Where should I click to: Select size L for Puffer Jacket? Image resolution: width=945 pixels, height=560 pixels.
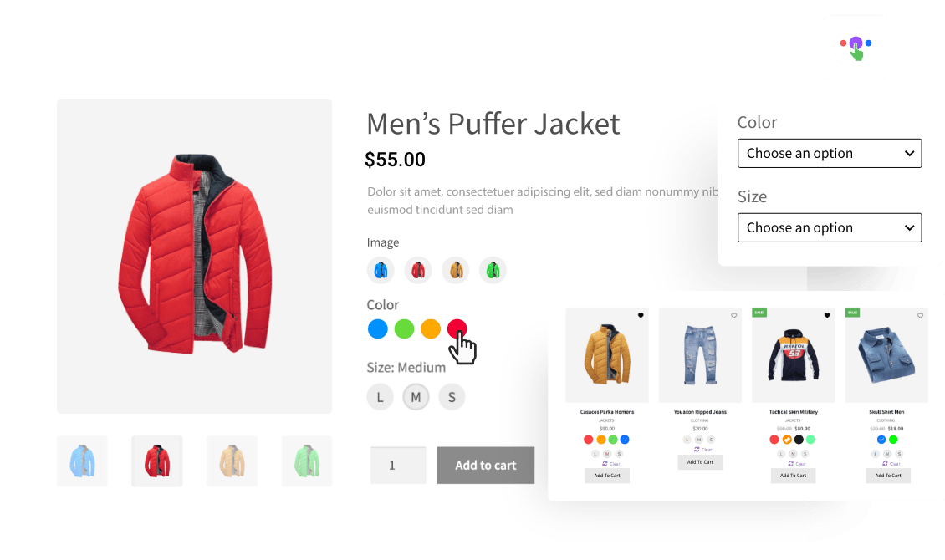click(380, 397)
